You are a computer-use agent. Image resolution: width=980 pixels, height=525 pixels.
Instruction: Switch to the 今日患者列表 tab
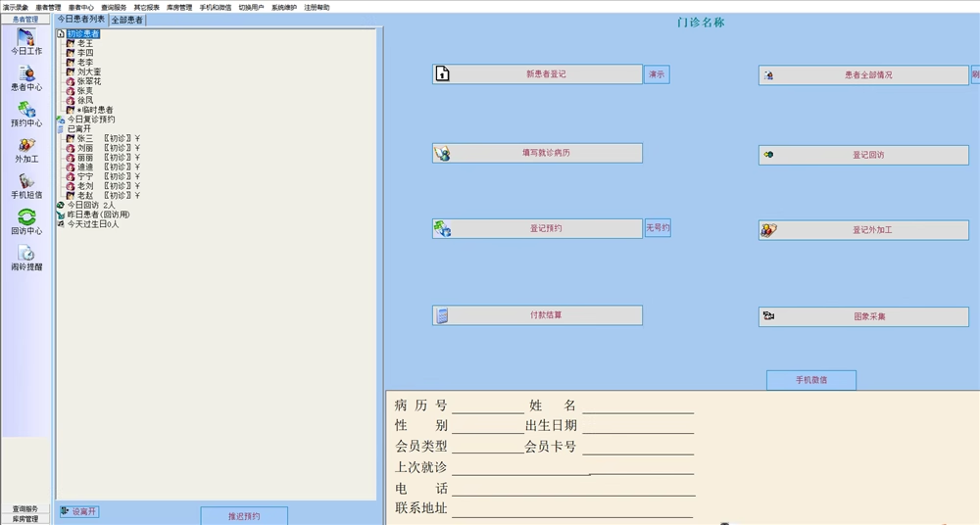(81, 20)
